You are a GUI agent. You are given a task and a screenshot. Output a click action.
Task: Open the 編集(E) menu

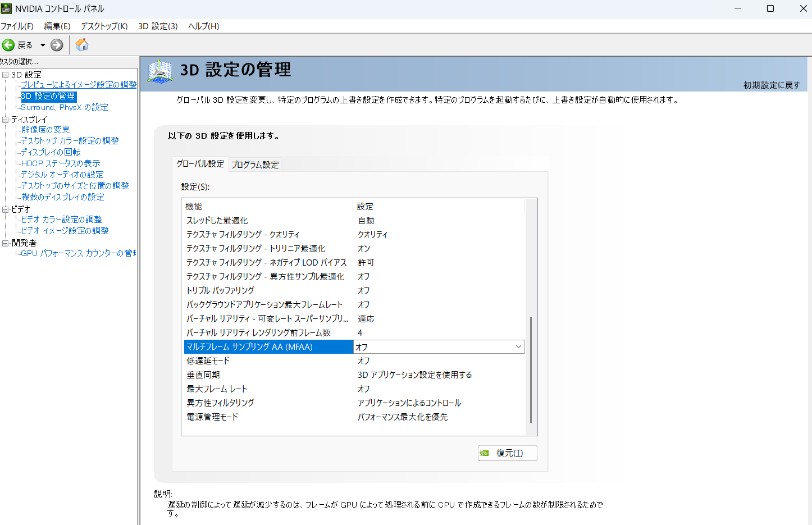tap(57, 26)
